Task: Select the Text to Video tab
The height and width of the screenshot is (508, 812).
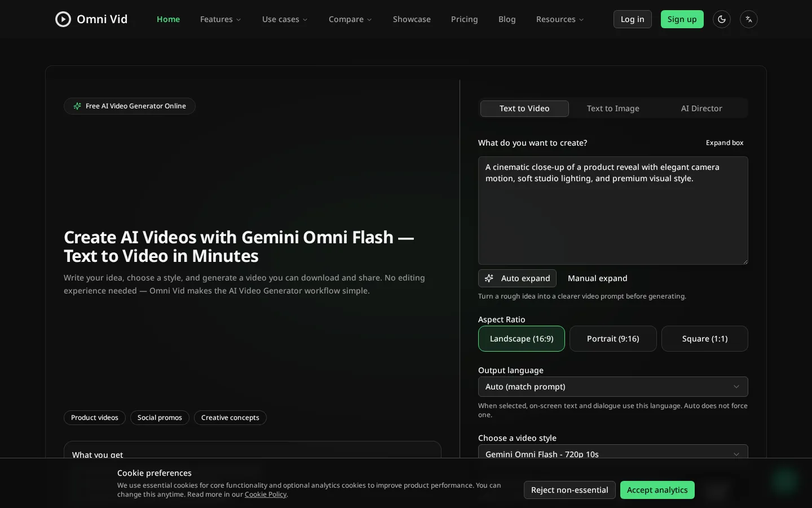Action: (x=524, y=108)
